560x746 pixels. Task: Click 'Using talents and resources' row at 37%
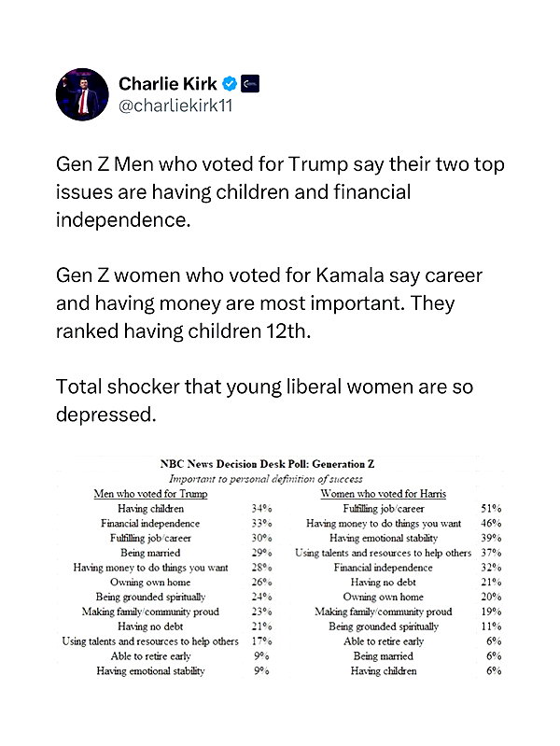(399, 553)
